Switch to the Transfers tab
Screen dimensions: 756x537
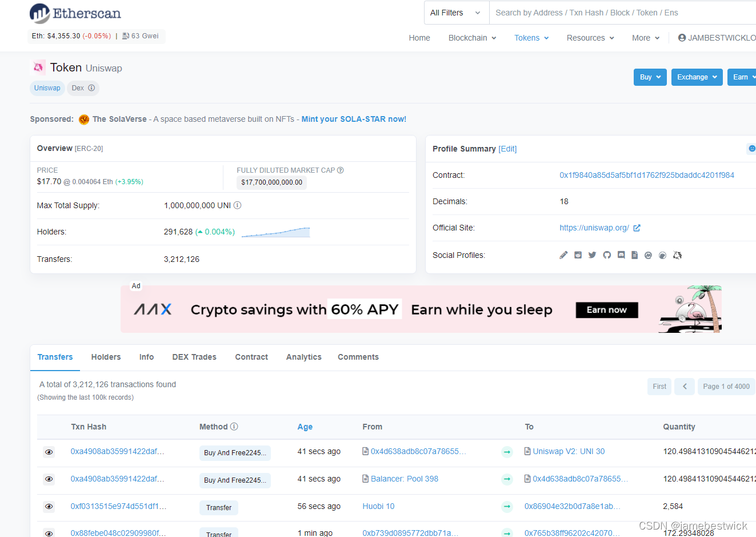click(55, 357)
